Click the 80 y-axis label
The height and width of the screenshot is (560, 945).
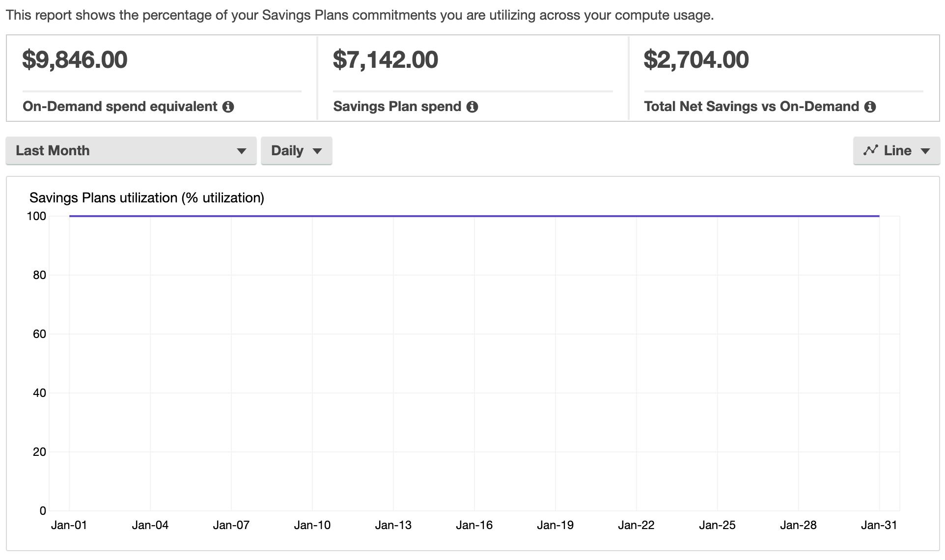click(x=40, y=275)
